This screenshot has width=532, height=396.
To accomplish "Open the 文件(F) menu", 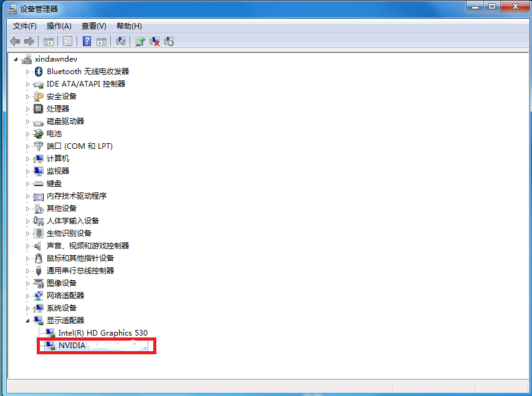I will tap(25, 26).
